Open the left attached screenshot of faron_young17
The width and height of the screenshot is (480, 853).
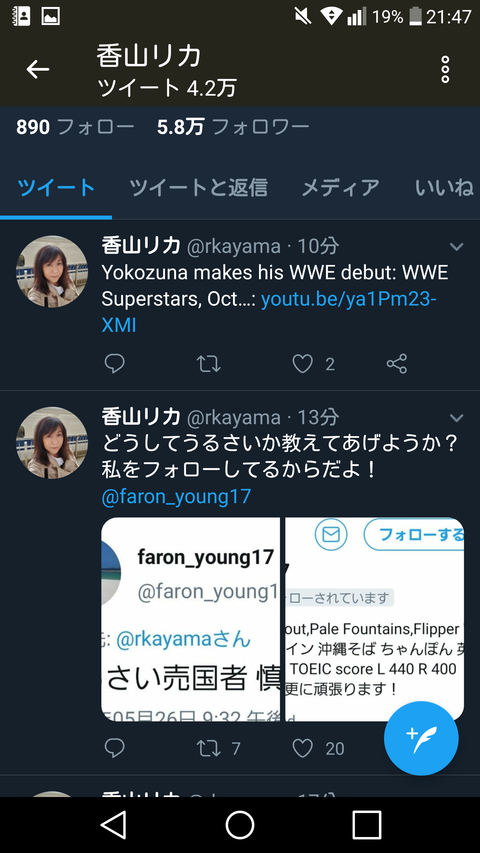click(190, 619)
